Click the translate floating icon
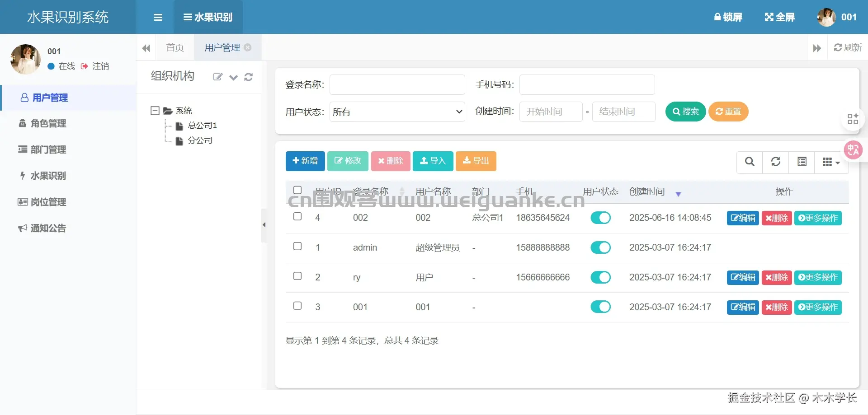 tap(853, 150)
